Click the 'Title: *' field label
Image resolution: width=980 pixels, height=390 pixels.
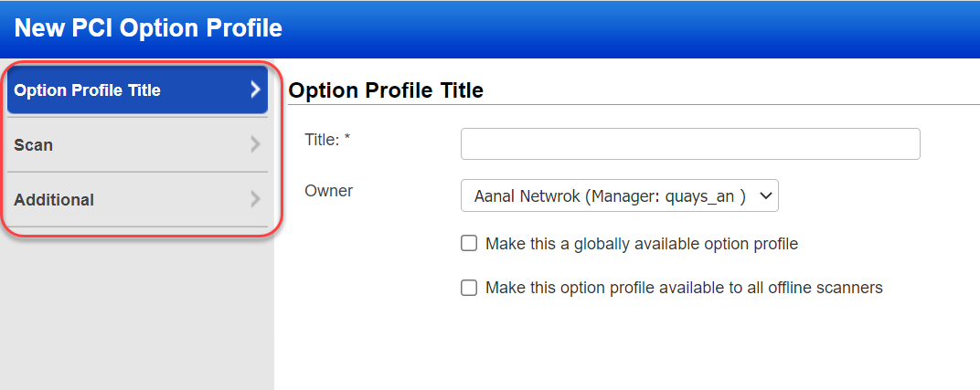pos(328,140)
